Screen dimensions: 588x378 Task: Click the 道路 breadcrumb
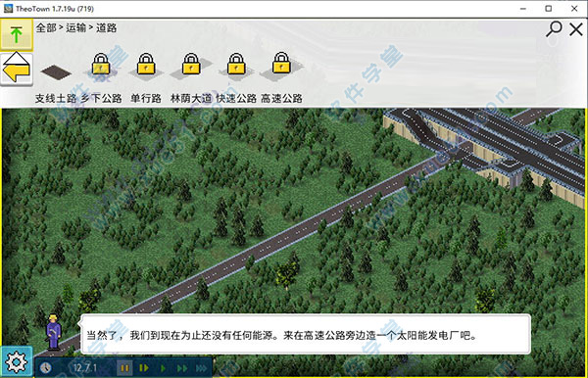106,27
